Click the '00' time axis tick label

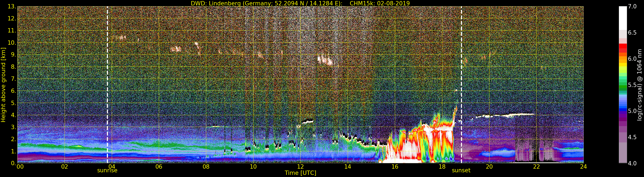(x=20, y=167)
